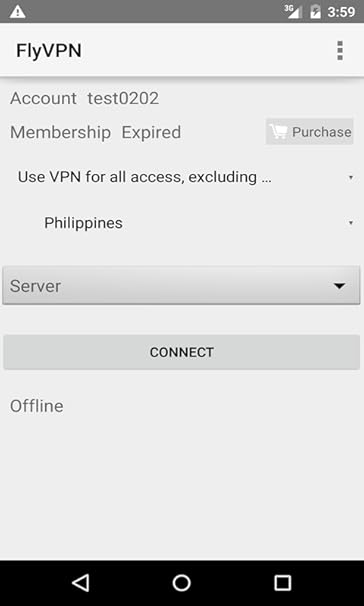Expand the 'Use VPN for all access' mode dropdown
Screen dimensions: 364x606
click(182, 177)
